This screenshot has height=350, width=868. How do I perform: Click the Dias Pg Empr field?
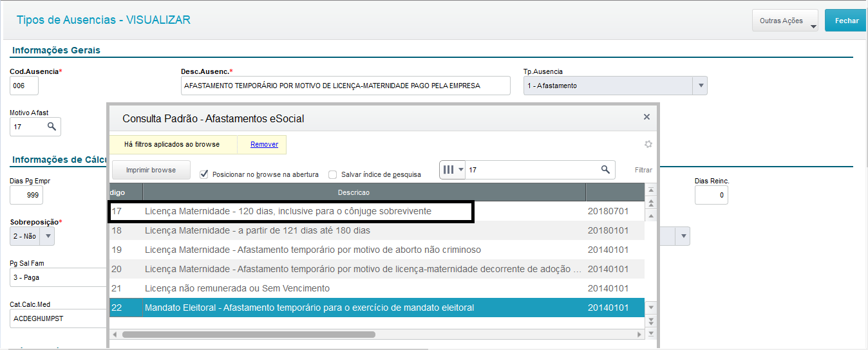26,195
